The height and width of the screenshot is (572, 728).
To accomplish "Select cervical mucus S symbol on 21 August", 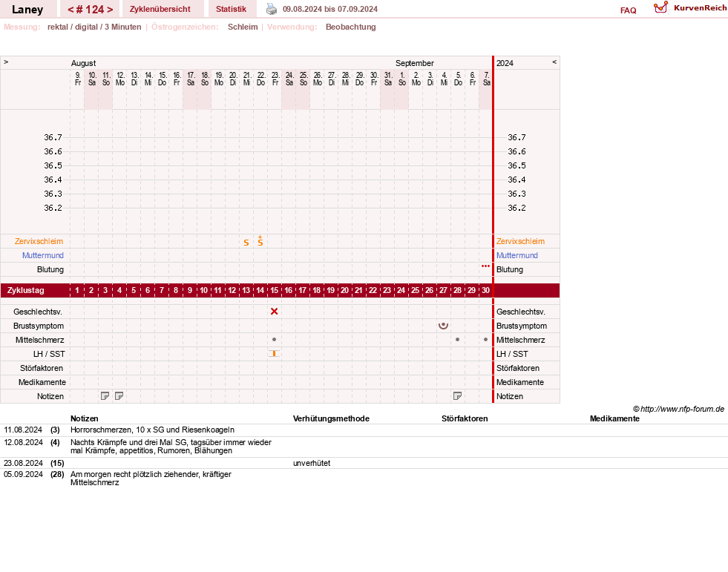I will 246,243.
